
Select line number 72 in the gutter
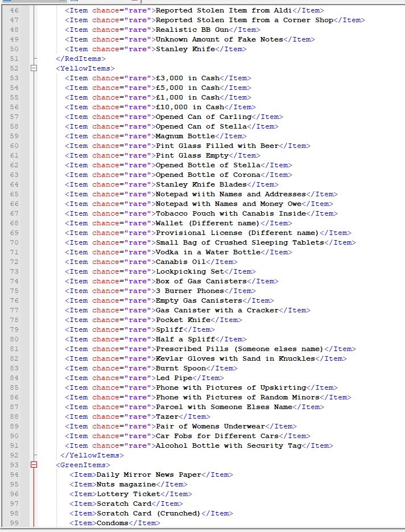click(x=14, y=262)
